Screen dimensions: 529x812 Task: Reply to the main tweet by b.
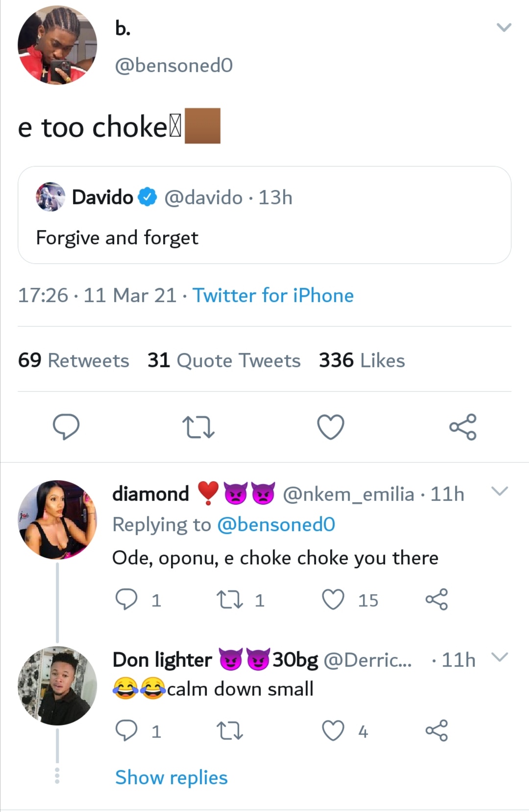coord(66,426)
